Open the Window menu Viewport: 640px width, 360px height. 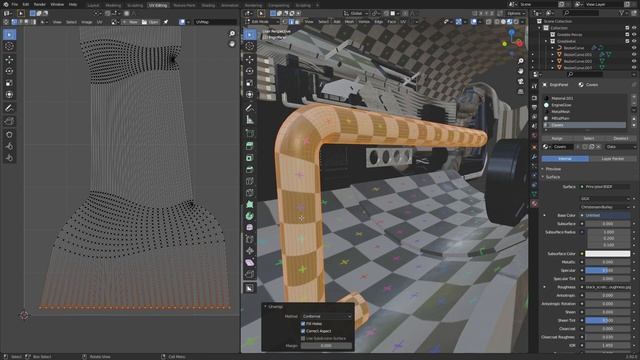[57, 4]
